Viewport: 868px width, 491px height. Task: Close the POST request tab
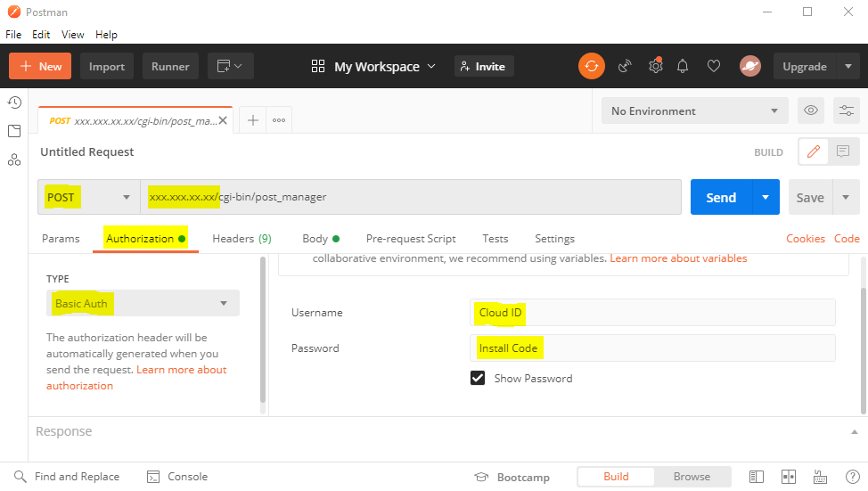point(223,120)
